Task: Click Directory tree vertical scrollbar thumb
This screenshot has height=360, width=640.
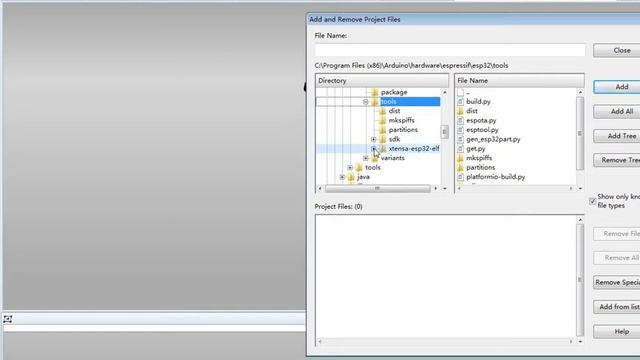Action: coord(444,132)
